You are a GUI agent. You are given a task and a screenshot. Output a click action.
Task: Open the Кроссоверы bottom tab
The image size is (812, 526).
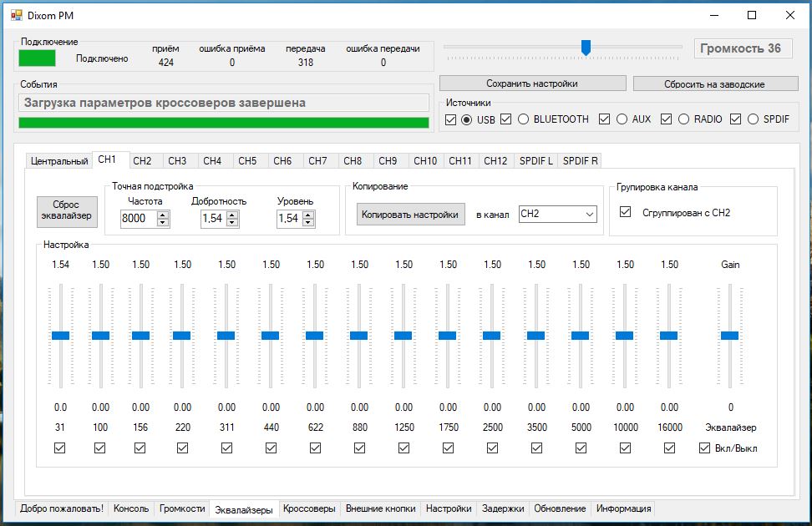coord(309,508)
